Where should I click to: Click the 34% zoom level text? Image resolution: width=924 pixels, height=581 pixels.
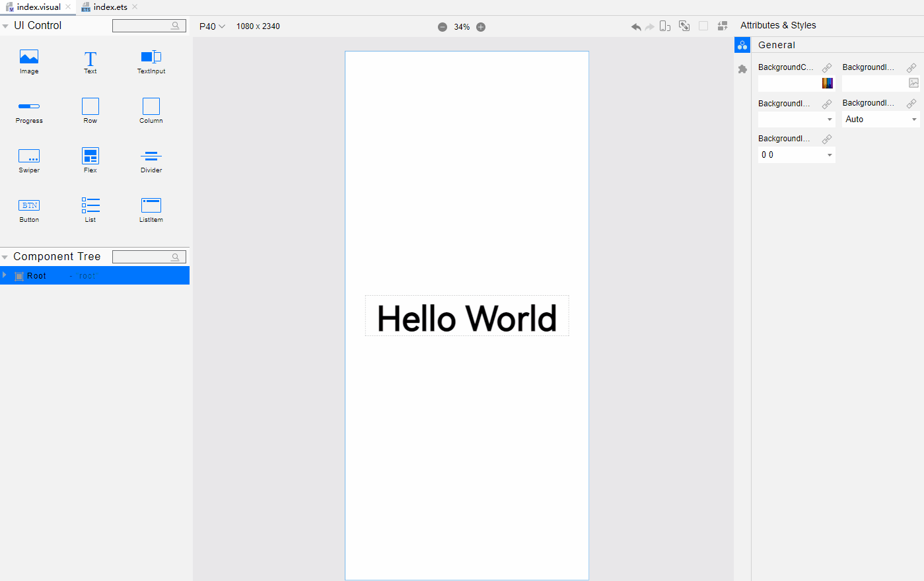point(462,27)
